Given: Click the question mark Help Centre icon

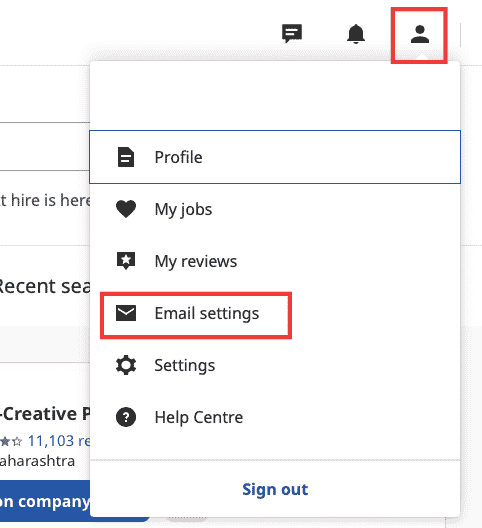Looking at the screenshot, I should [x=126, y=417].
